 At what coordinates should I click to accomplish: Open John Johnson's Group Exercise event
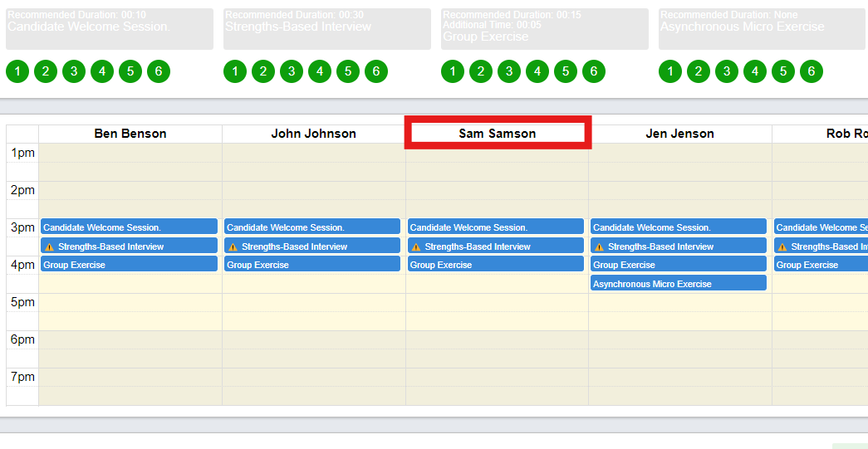[x=312, y=264]
